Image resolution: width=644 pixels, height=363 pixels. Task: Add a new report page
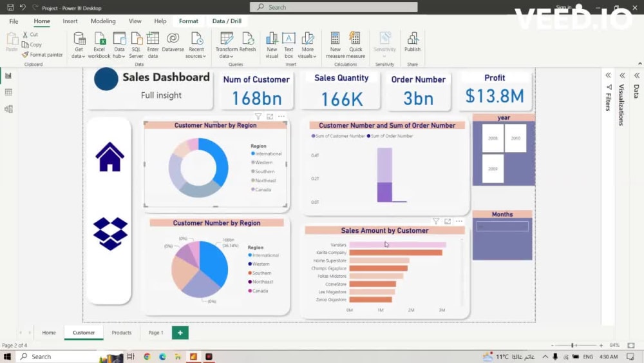click(x=180, y=333)
